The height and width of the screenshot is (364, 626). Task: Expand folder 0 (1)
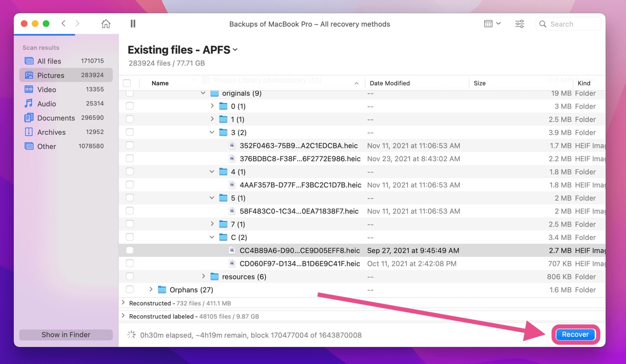(x=212, y=106)
